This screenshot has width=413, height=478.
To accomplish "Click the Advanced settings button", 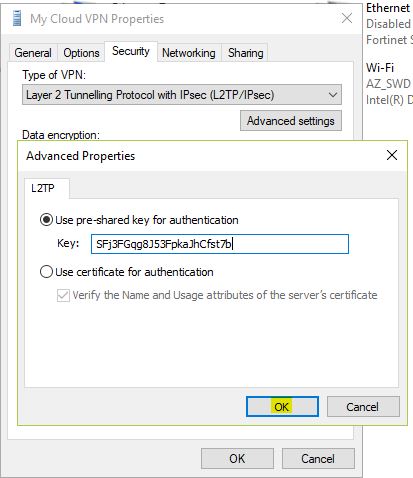I will [x=291, y=121].
